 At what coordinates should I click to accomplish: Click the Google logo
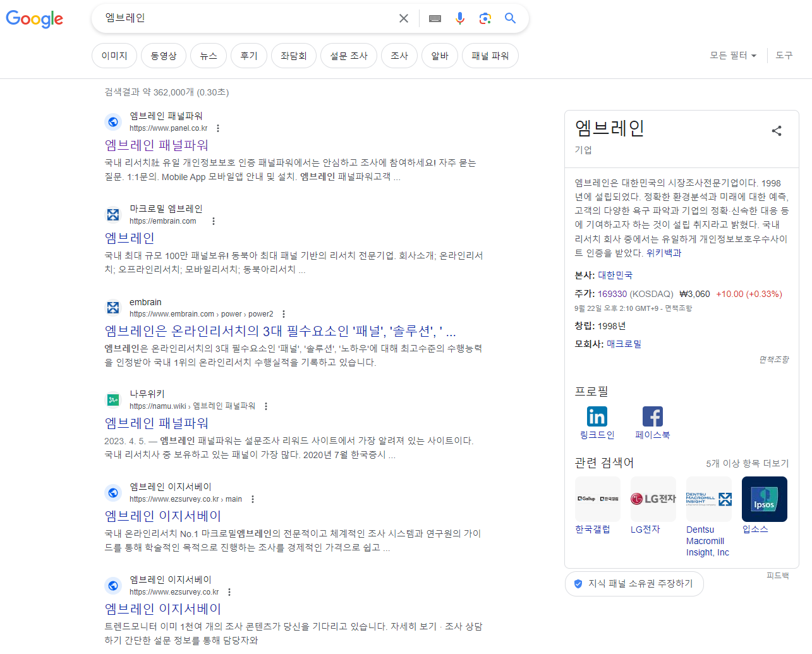(35, 19)
